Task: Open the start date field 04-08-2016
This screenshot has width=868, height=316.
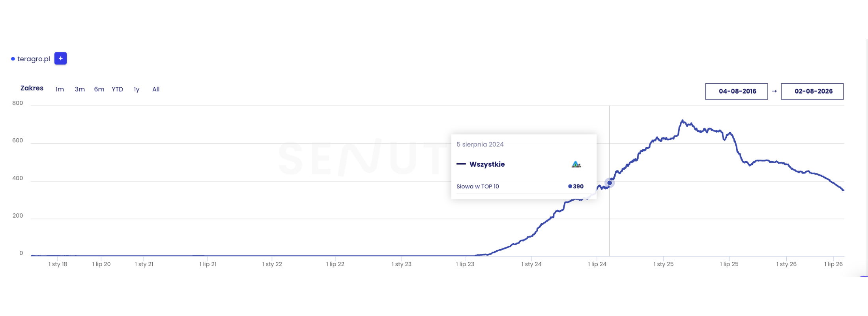Action: tap(737, 91)
